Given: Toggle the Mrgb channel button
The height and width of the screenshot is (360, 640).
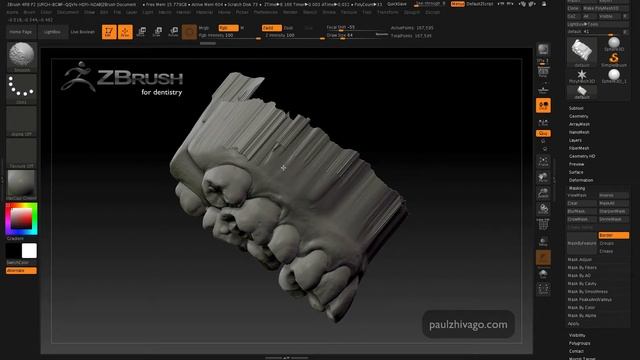Looking at the screenshot, I should (x=203, y=28).
